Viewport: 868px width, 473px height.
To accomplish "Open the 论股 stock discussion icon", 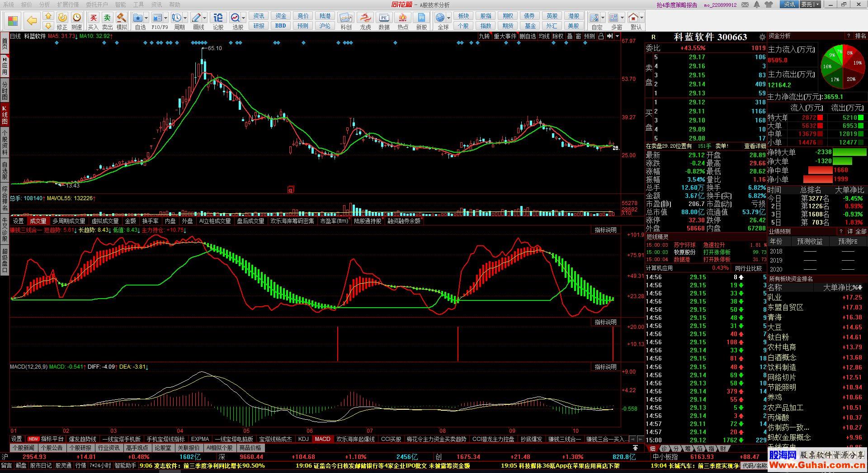I will coord(218,18).
